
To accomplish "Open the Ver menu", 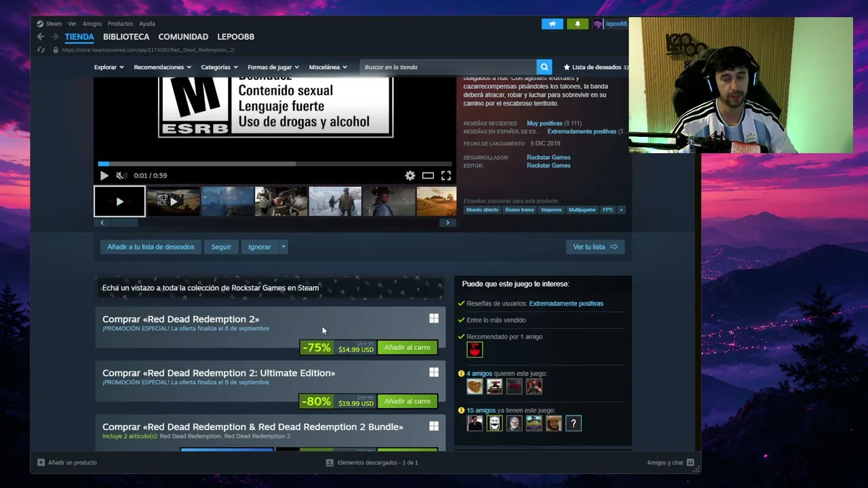I will pyautogui.click(x=72, y=24).
